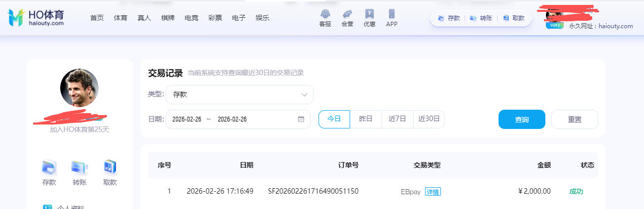Click the sidebar 存款 deposit icon
This screenshot has height=209, width=644.
coord(49,168)
